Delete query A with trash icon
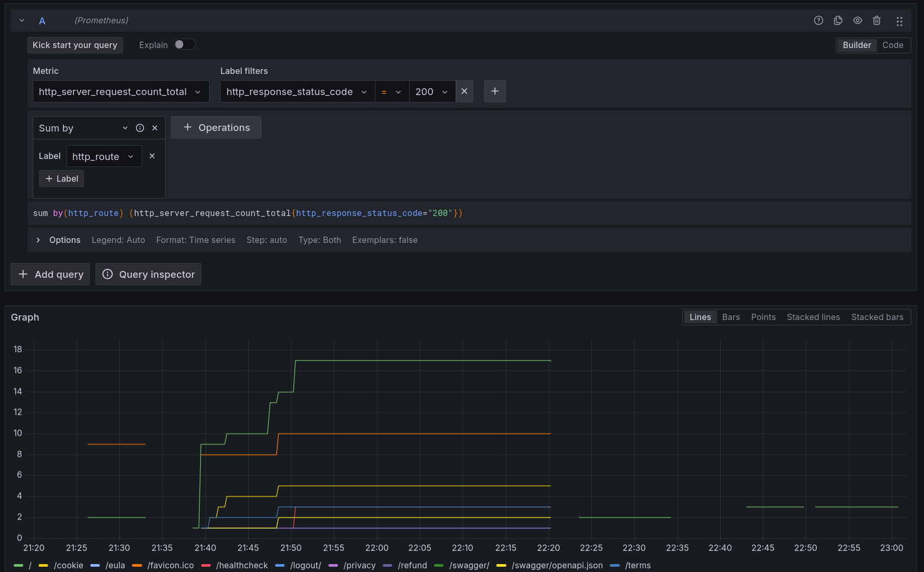This screenshot has height=572, width=924. (x=876, y=21)
